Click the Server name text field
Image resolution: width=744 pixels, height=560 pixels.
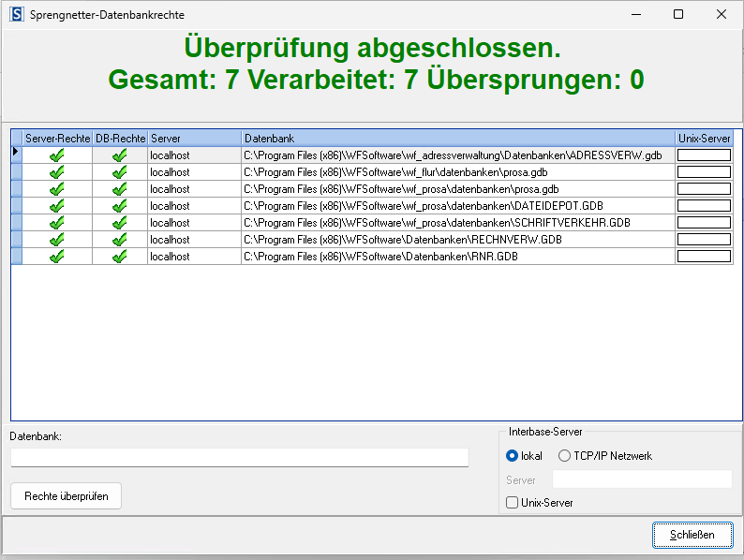click(642, 479)
